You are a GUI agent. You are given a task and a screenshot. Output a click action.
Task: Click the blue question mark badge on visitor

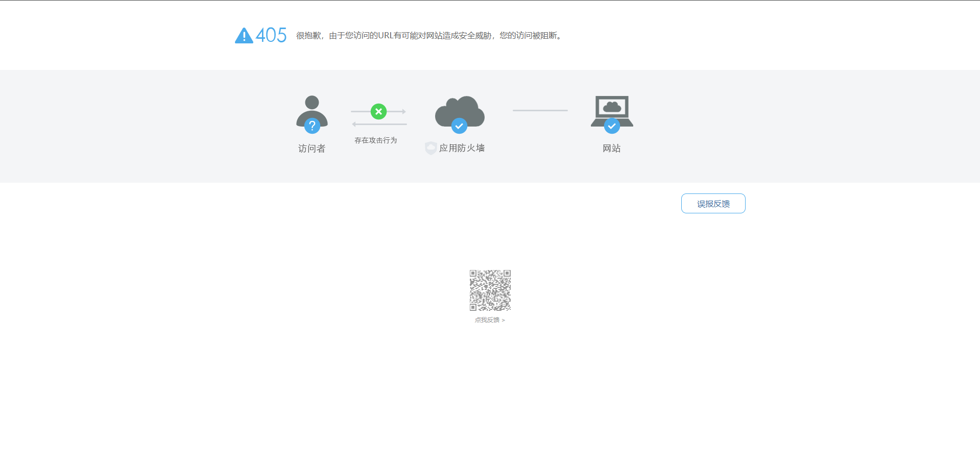[x=312, y=126]
